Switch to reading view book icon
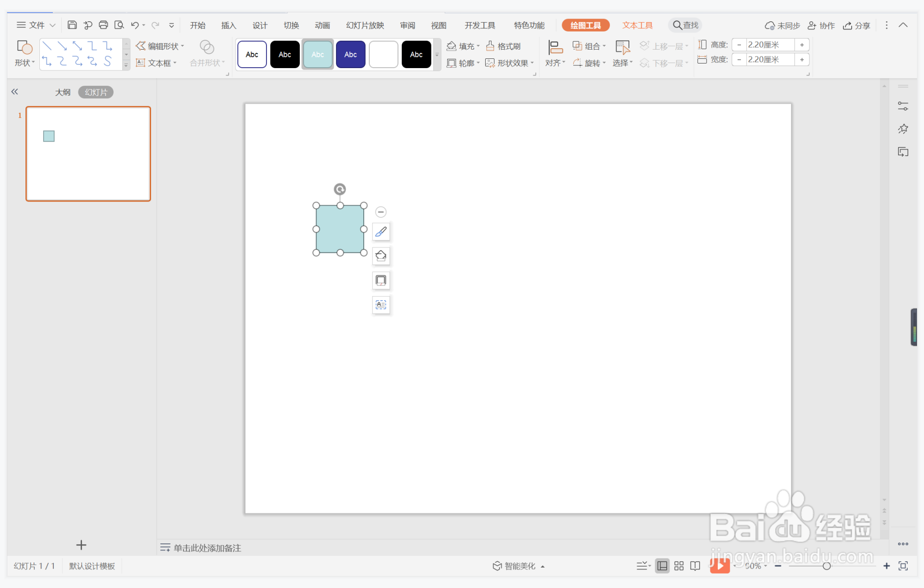The height and width of the screenshot is (588, 924). click(x=695, y=566)
